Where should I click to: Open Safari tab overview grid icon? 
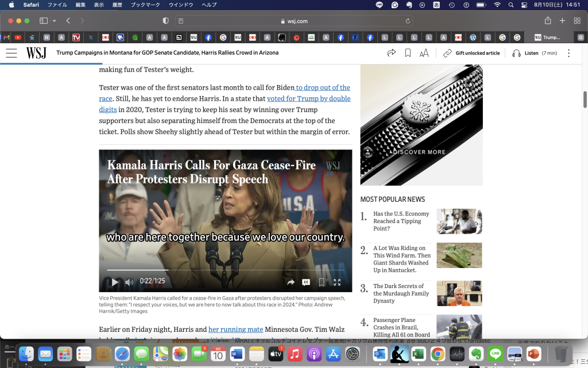[x=577, y=21]
